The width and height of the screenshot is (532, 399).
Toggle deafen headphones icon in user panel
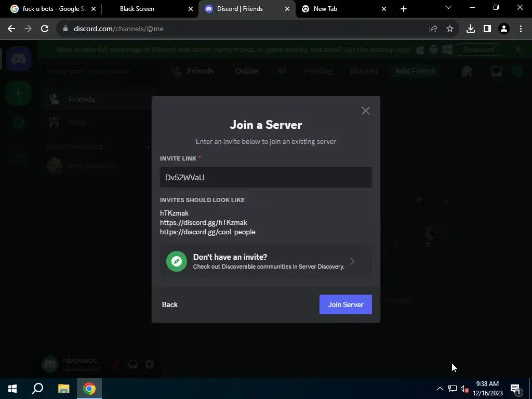[x=133, y=364]
